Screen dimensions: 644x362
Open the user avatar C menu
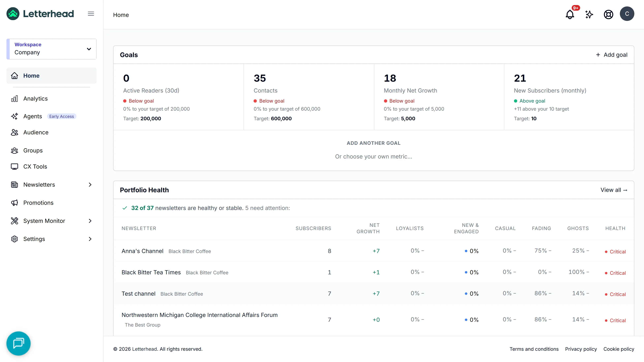coord(627,14)
